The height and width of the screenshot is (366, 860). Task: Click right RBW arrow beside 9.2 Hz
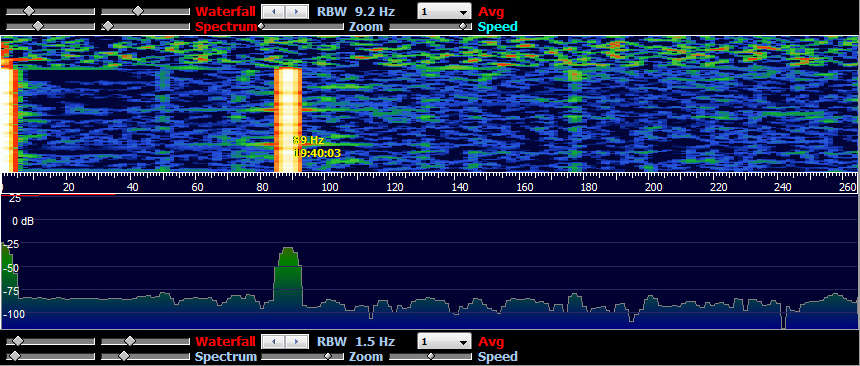[296, 12]
